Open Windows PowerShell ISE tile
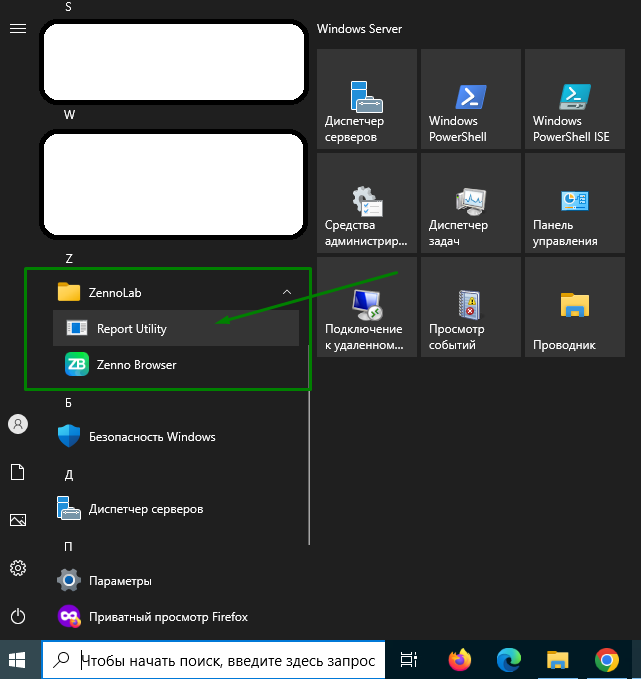The height and width of the screenshot is (679, 641). [x=575, y=99]
